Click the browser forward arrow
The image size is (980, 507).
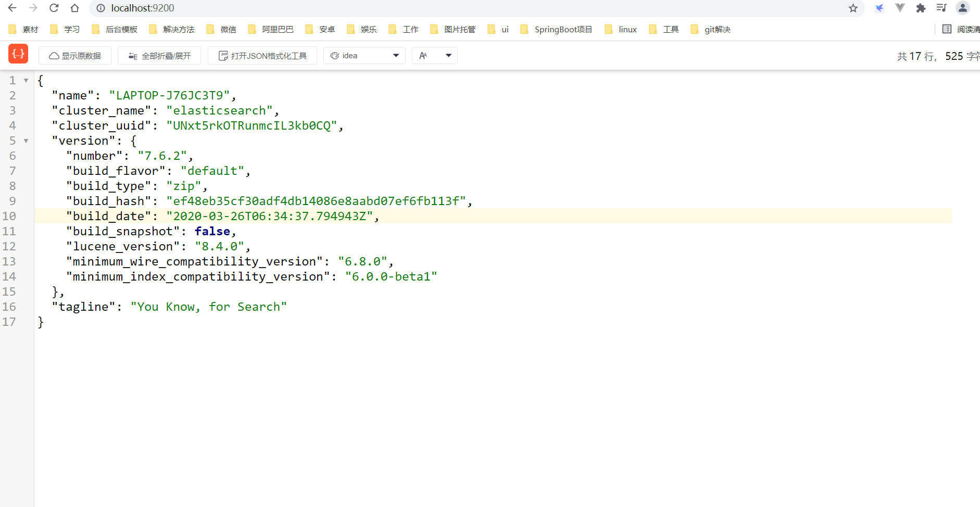33,8
